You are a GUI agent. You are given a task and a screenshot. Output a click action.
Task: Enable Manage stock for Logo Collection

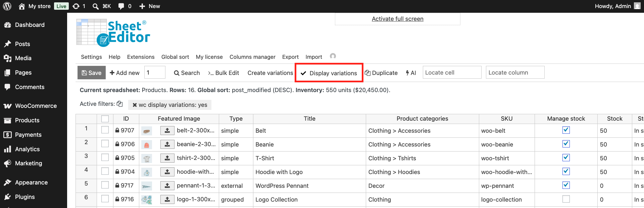coord(566,199)
